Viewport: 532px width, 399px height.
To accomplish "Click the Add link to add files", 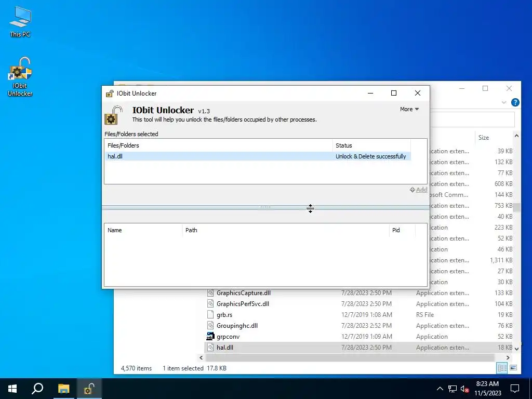I will [x=419, y=190].
